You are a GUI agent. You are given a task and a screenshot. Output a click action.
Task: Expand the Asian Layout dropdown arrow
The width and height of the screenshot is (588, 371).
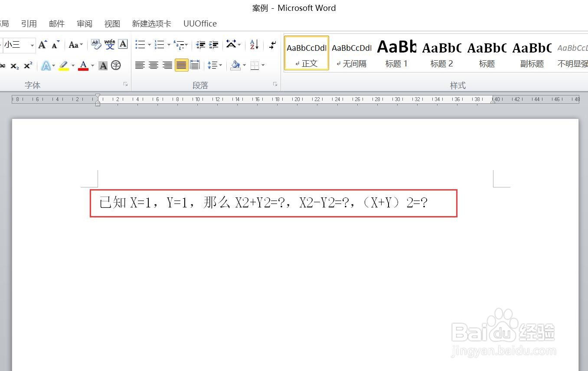[239, 45]
